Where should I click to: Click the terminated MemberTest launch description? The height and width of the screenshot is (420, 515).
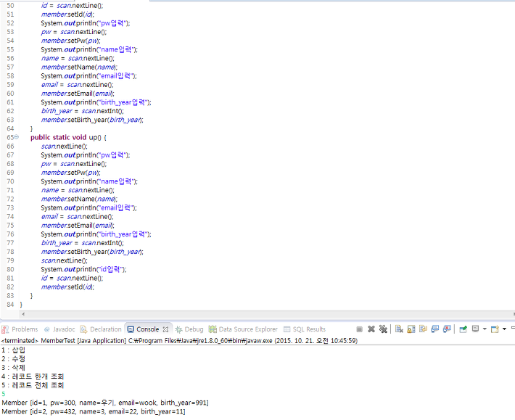pos(179,340)
